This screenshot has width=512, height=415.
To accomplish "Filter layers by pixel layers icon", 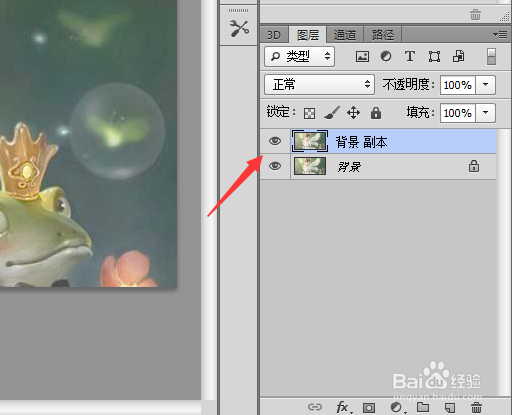I will click(362, 56).
